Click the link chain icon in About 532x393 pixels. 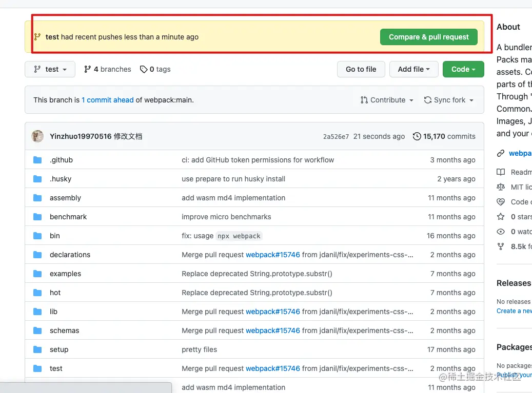[500, 154]
